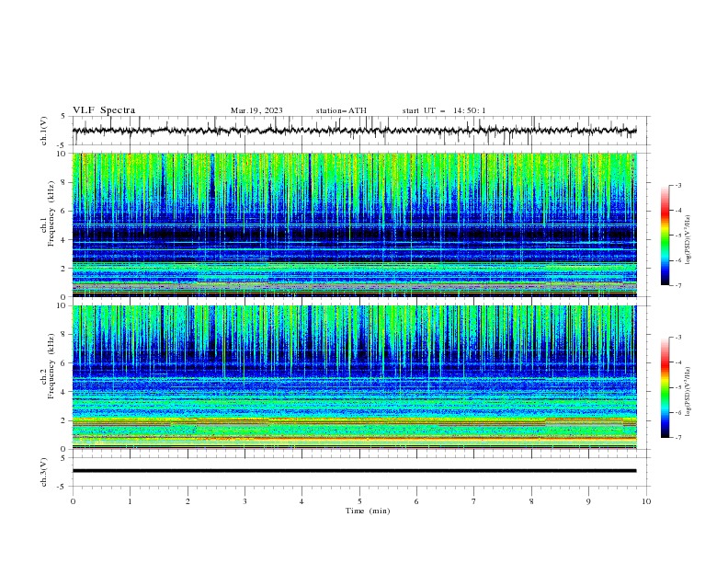Click the "-7" tick on the ch.2 colorbar
Screen dimensions: 728x563
(678, 437)
